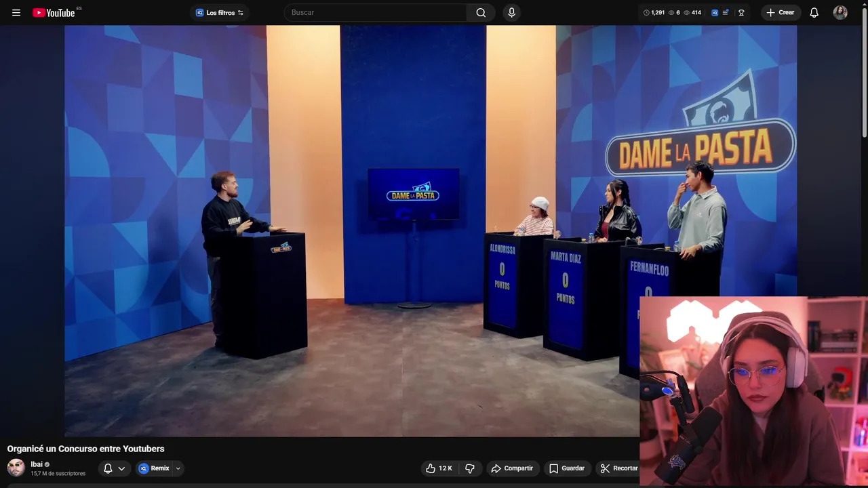
Task: Click the 15,7 M de suscriptores text
Action: click(x=58, y=474)
